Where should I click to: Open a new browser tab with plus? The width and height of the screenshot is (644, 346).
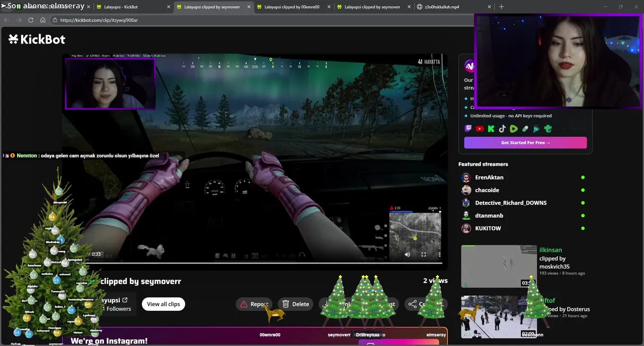point(501,7)
